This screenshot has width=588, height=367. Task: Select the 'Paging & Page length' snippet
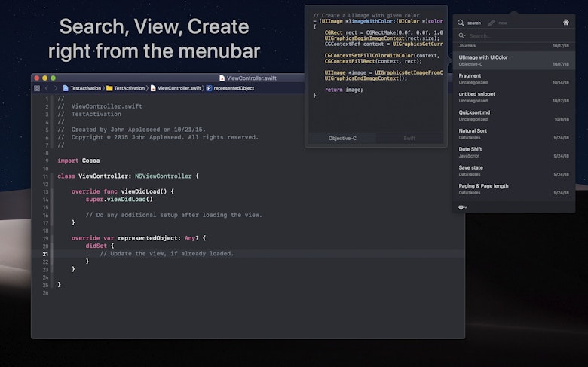point(514,189)
